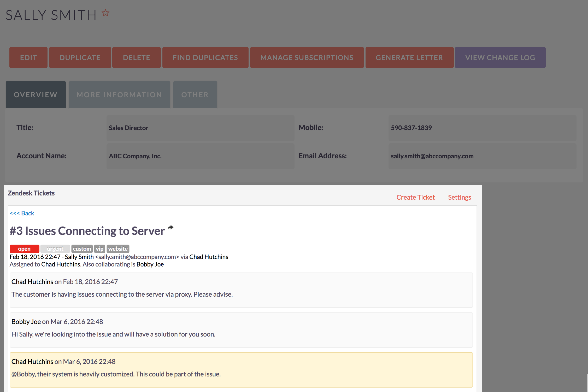Click the Create Ticket link
The height and width of the screenshot is (392, 588).
tap(415, 197)
